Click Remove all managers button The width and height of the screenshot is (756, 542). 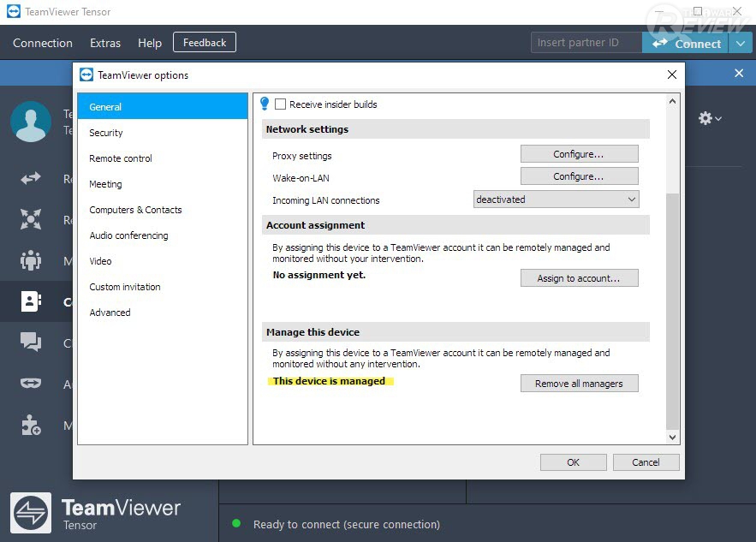click(x=579, y=384)
